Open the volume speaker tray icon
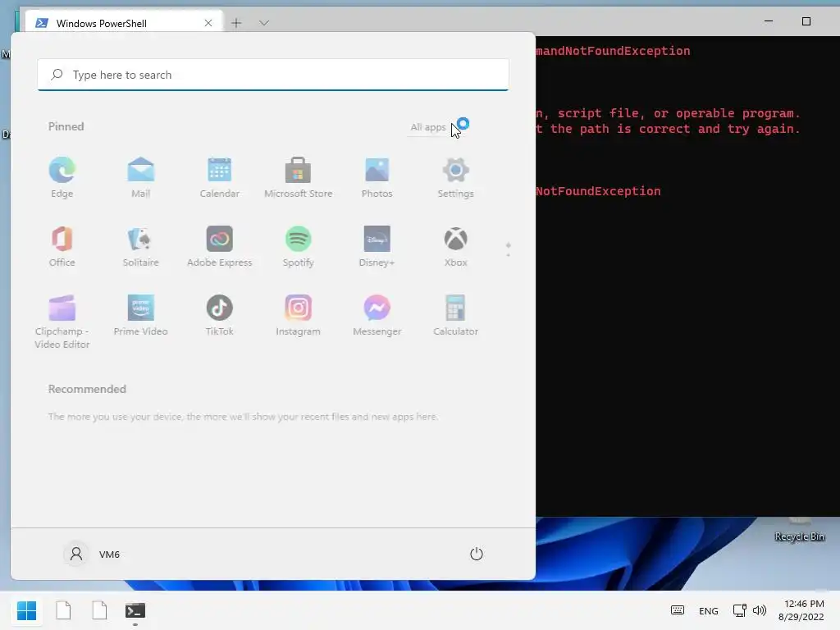This screenshot has width=840, height=630. [x=759, y=610]
